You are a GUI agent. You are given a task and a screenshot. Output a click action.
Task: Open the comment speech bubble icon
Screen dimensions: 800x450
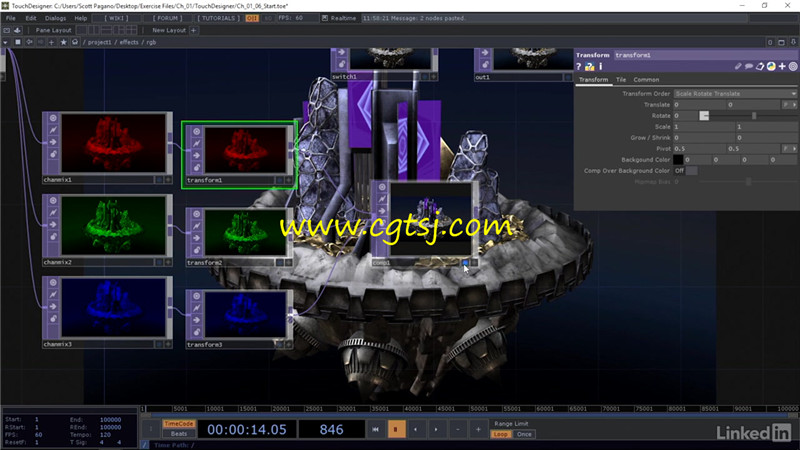click(748, 66)
